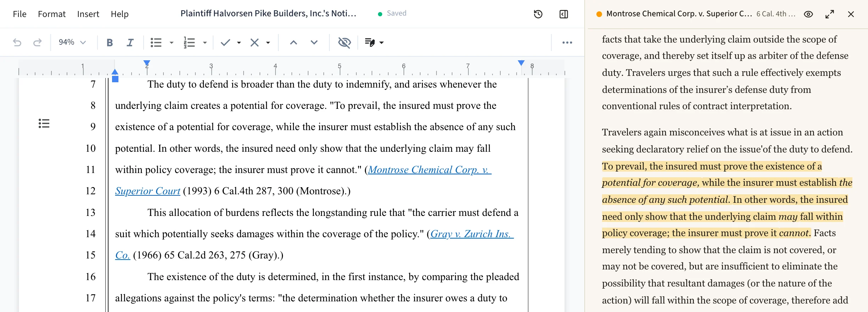The width and height of the screenshot is (868, 312).
Task: Redo the last undone edit
Action: point(37,43)
